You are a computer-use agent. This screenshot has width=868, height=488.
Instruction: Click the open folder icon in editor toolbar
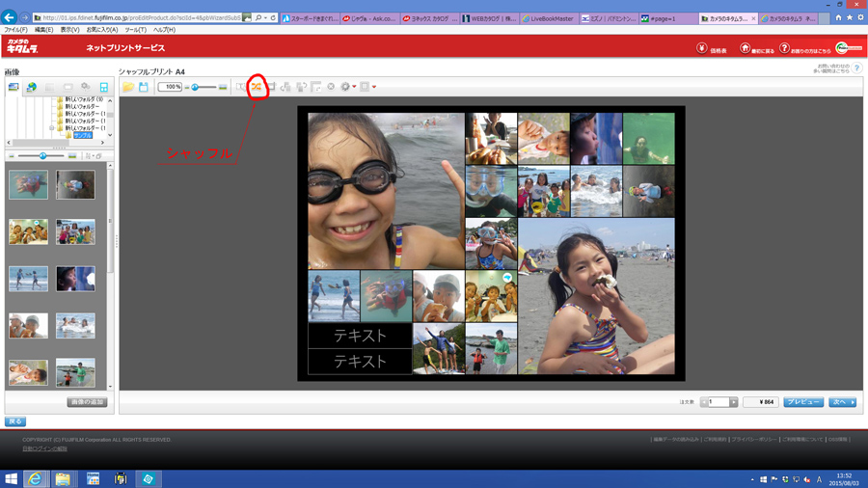pos(128,87)
